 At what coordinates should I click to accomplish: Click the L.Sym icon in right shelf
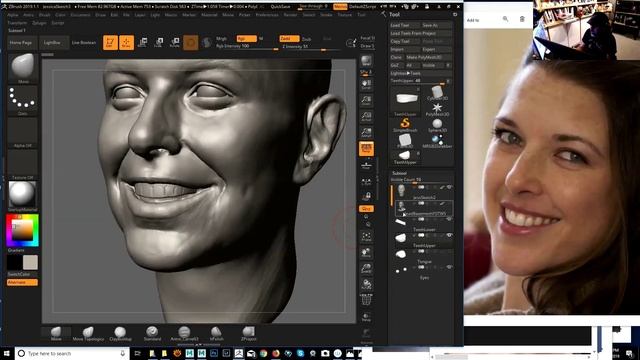click(366, 181)
